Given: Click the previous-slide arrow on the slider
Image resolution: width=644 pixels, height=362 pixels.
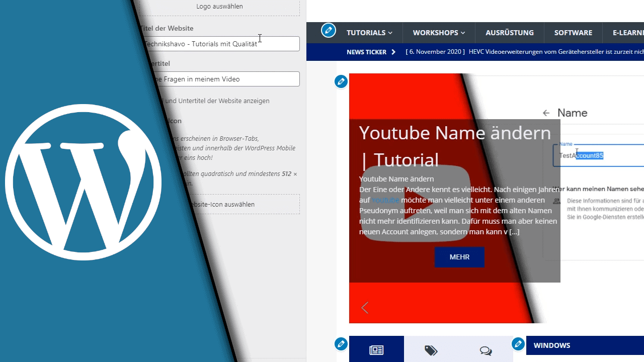Looking at the screenshot, I should [364, 307].
